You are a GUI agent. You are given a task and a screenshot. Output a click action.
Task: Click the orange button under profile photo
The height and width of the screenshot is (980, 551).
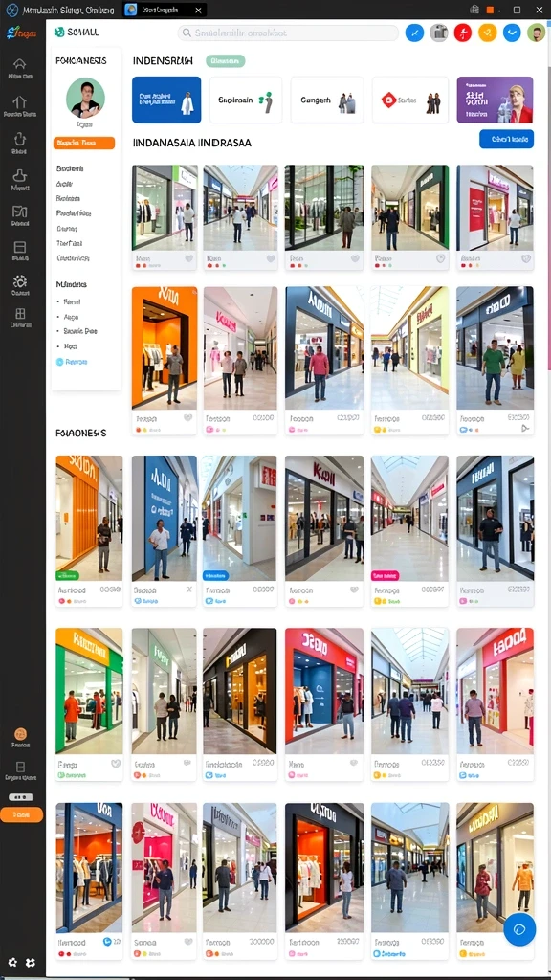tap(84, 143)
